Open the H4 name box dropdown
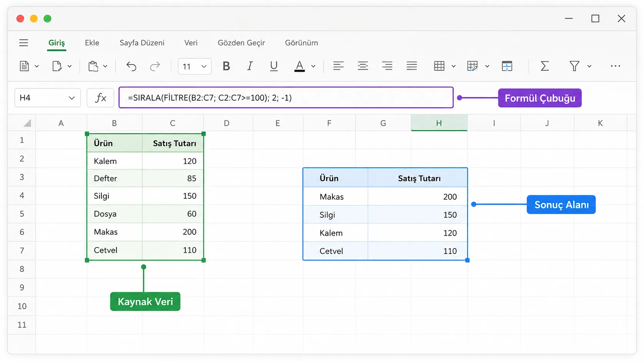The image size is (644, 362). [72, 98]
